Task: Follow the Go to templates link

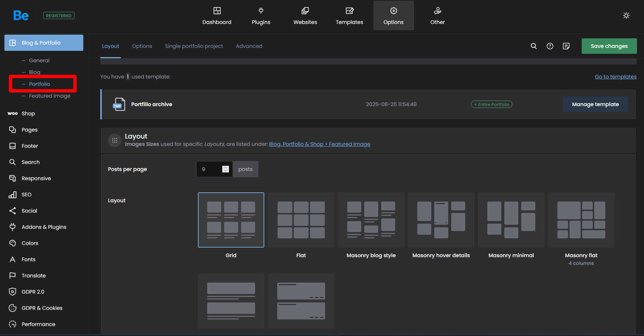Action: pyautogui.click(x=615, y=77)
